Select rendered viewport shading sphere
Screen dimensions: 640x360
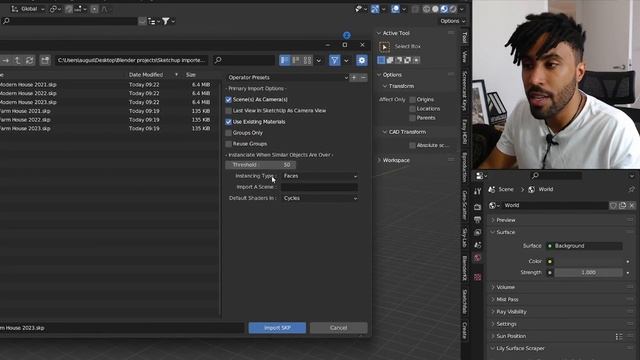453,9
